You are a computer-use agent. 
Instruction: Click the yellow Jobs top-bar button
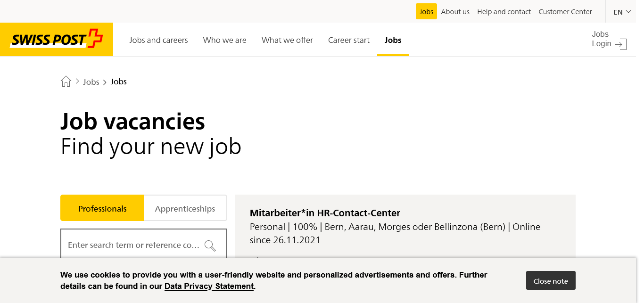[x=426, y=12]
